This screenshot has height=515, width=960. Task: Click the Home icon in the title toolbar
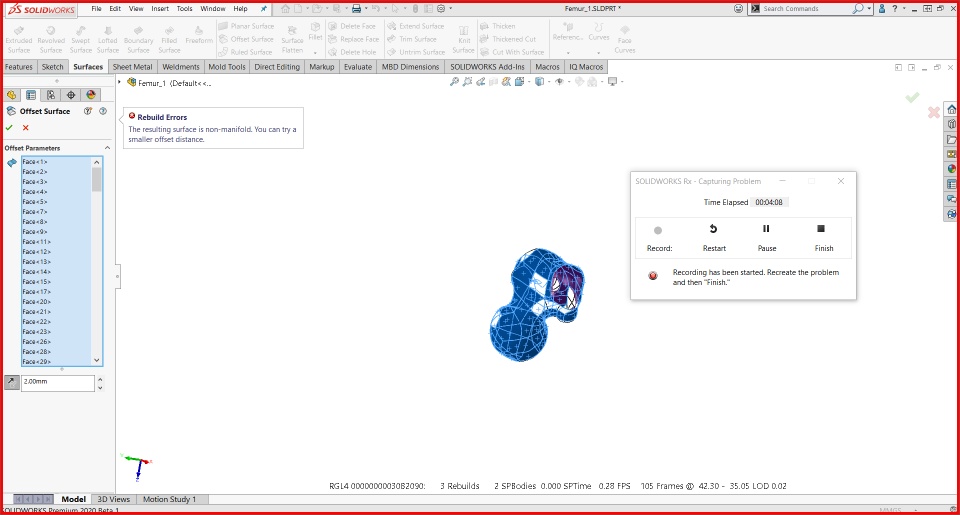[285, 9]
